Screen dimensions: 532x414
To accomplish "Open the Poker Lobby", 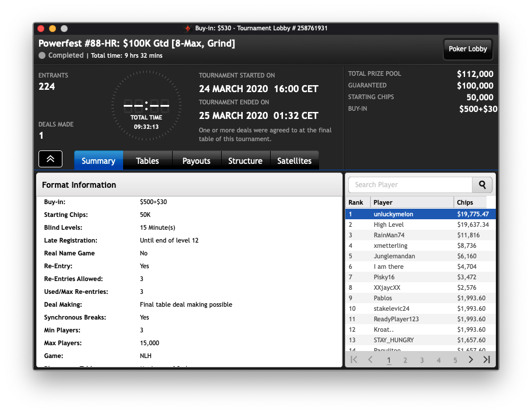I will (x=468, y=49).
